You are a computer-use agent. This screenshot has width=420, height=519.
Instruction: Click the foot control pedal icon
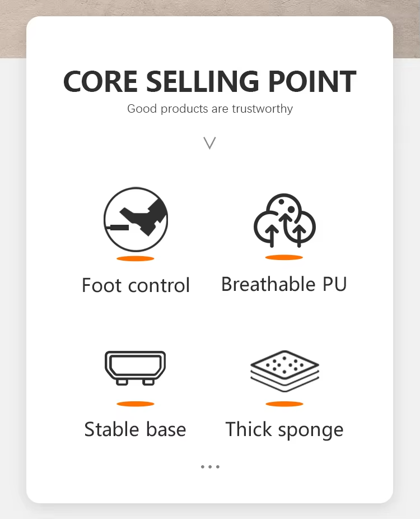click(136, 219)
